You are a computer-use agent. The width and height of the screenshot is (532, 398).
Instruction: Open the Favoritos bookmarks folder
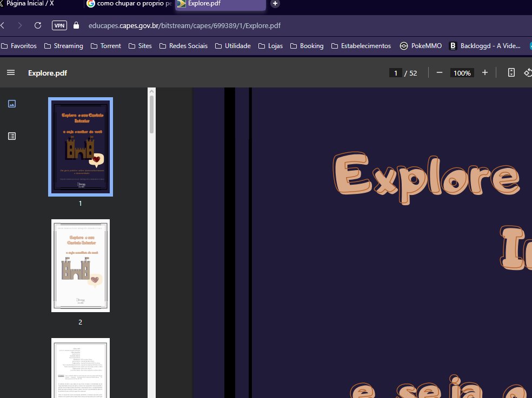pyautogui.click(x=19, y=46)
